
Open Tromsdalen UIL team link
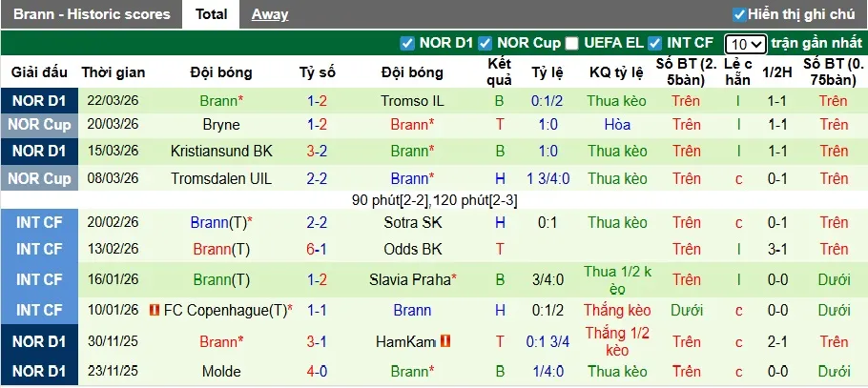[x=221, y=178]
